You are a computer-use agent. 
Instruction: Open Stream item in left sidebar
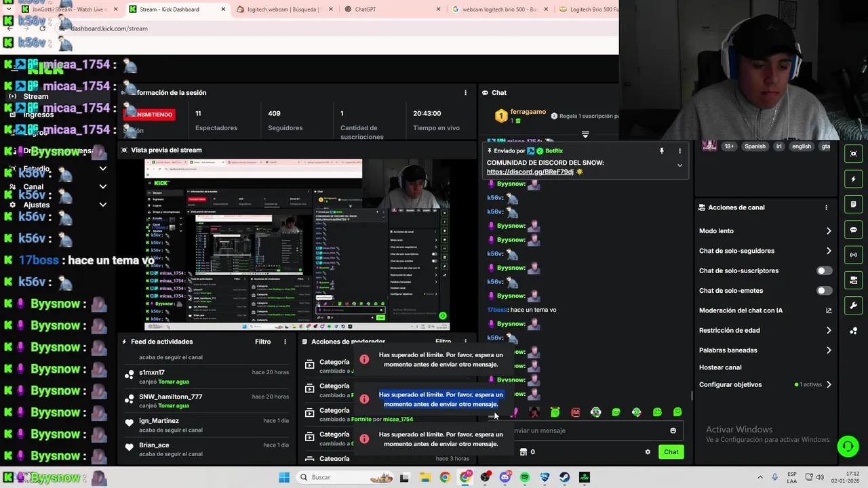(35, 96)
